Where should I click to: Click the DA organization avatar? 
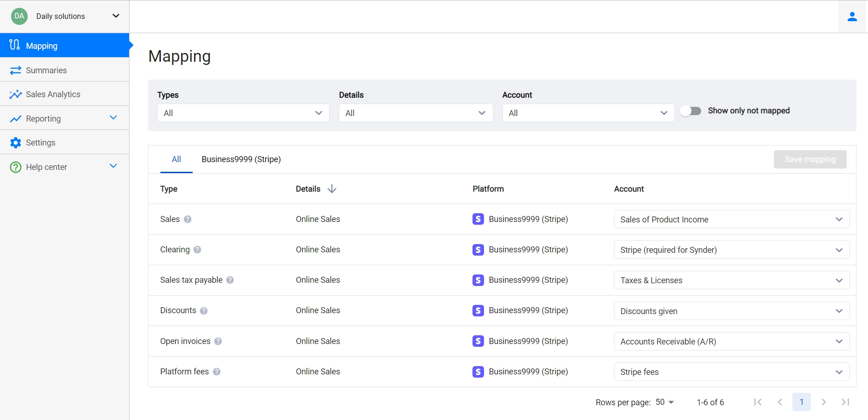click(19, 16)
